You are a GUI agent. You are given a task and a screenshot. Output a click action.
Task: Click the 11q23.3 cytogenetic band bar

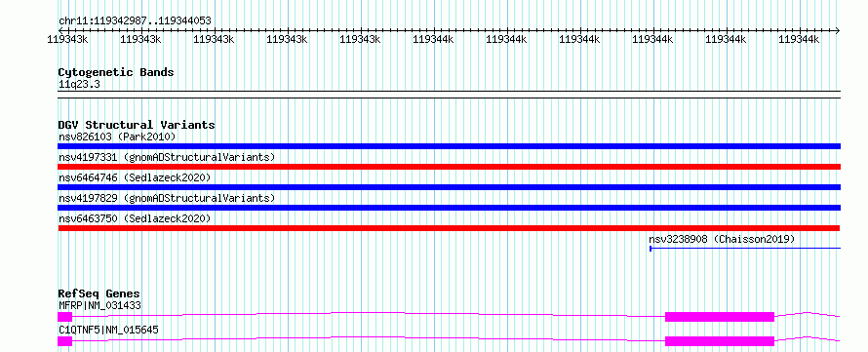click(x=449, y=95)
